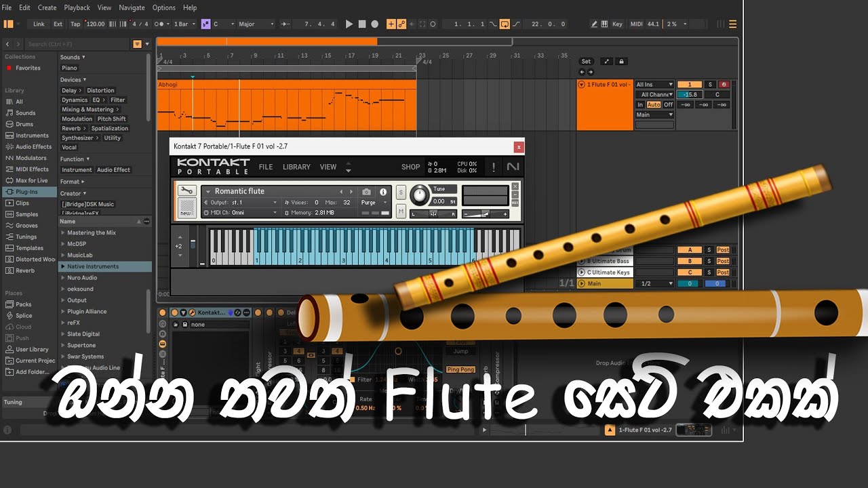Click the NI logo in Kontakt header
The width and height of the screenshot is (868, 488).
513,167
